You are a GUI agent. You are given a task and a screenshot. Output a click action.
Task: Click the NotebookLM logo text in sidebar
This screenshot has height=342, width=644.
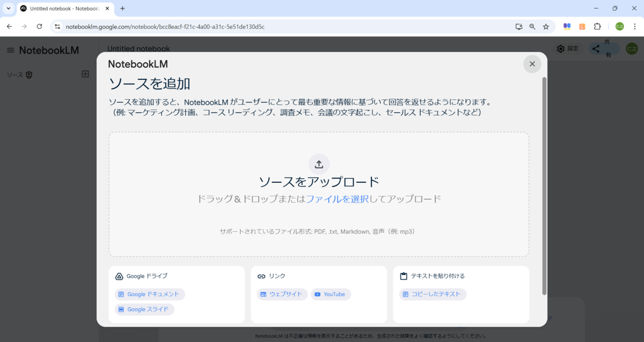49,50
